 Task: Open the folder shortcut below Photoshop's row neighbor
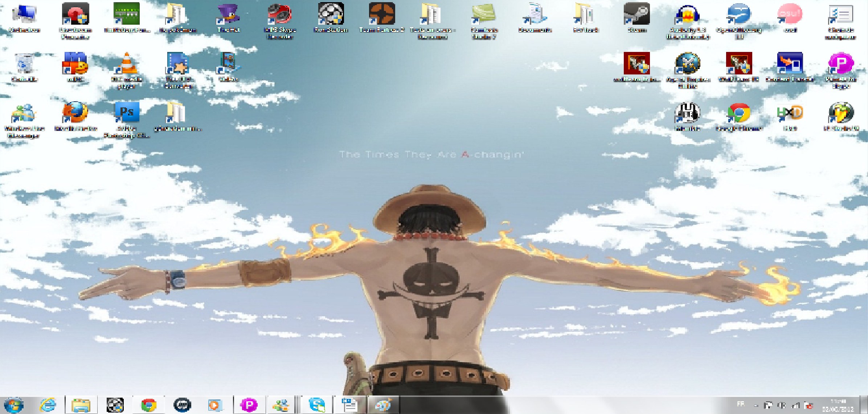point(178,116)
